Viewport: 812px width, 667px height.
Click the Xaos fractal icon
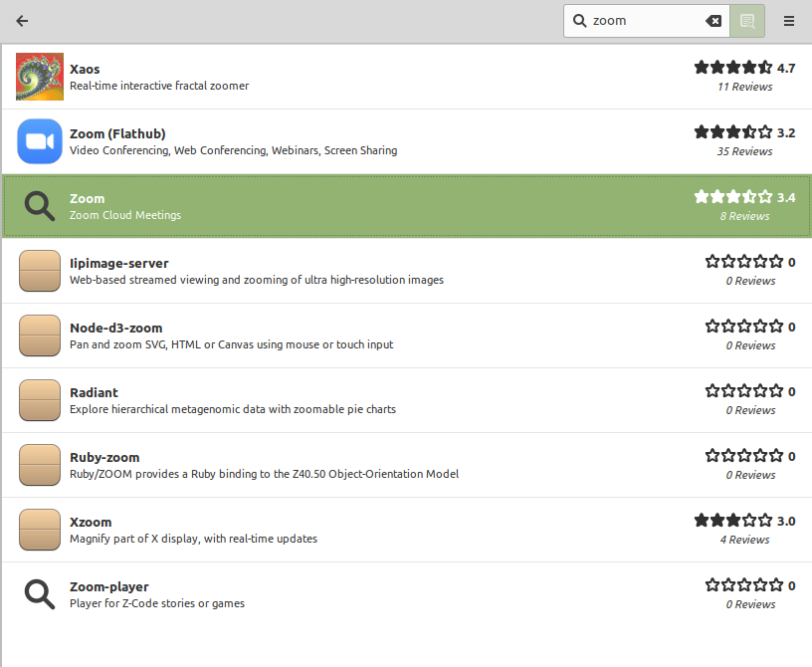pos(40,77)
